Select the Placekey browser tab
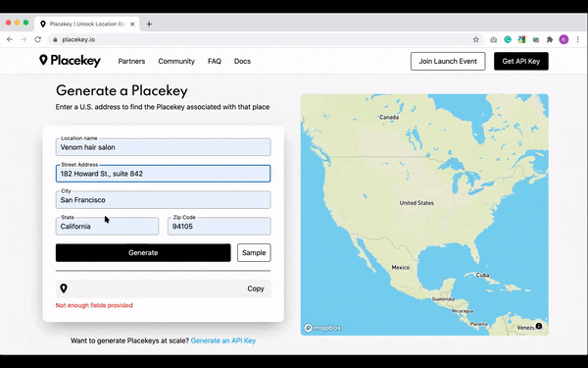Image resolution: width=588 pixels, height=368 pixels. point(87,24)
